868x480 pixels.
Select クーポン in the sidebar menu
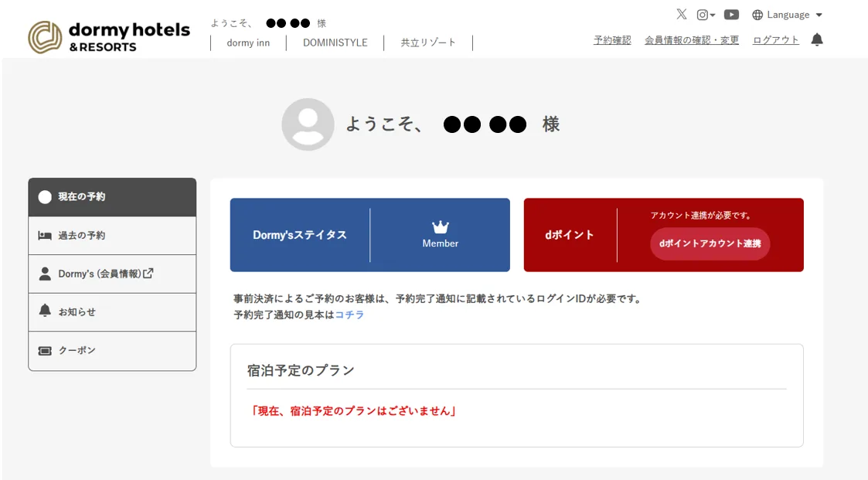[112, 351]
